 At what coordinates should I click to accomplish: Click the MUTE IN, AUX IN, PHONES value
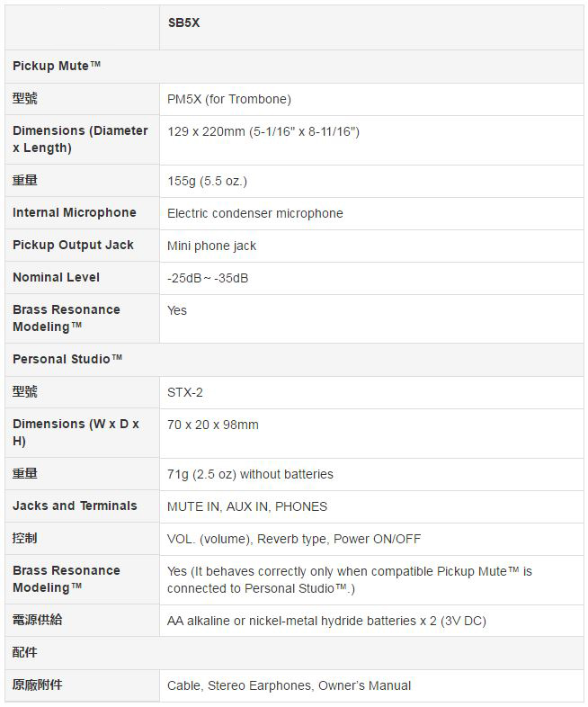coord(247,506)
